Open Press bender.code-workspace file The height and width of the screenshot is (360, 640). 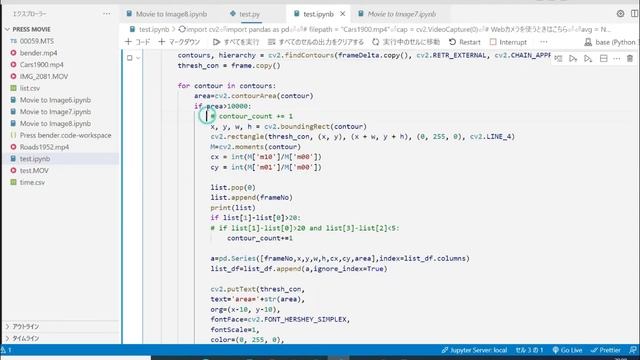[65, 136]
